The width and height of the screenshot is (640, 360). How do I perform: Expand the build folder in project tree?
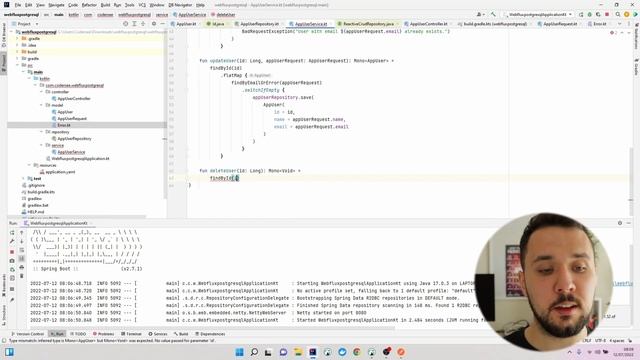(18, 52)
